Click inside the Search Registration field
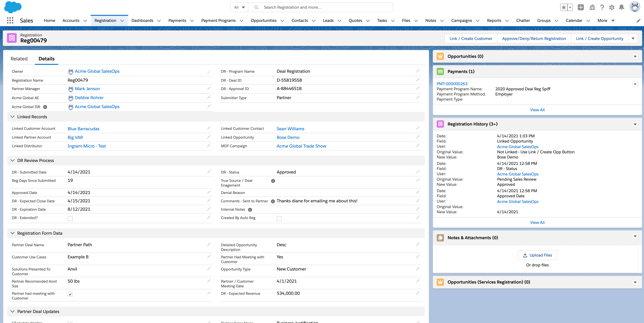Screen dimensions: 644x323 click(x=300, y=7)
